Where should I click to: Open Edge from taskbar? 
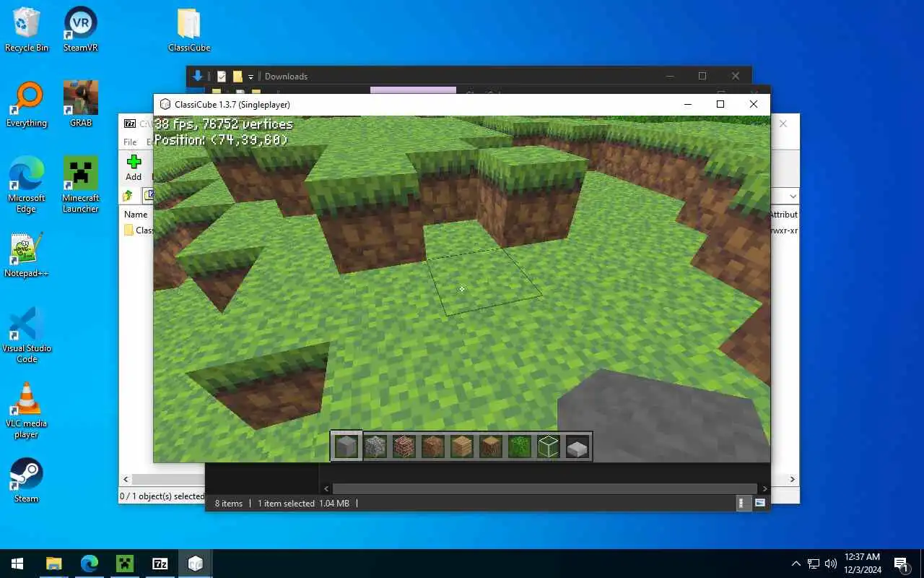(x=90, y=564)
